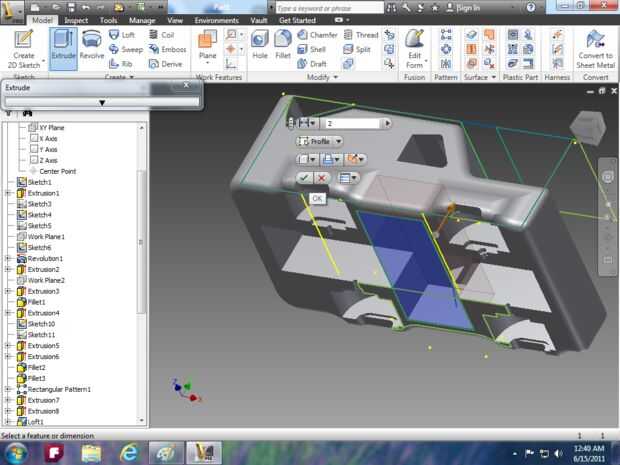Expand the Extrusion2 node
620x465 pixels.
point(8,269)
